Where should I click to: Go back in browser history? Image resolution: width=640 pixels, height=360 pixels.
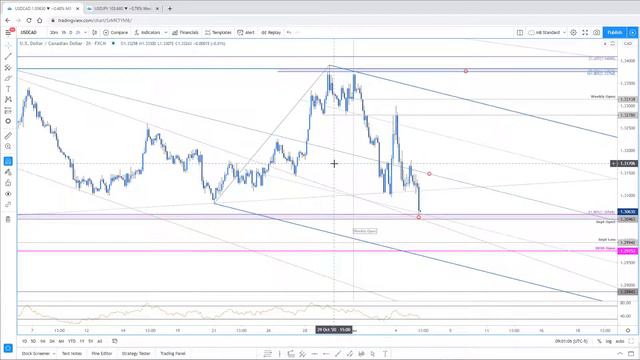[x=7, y=20]
